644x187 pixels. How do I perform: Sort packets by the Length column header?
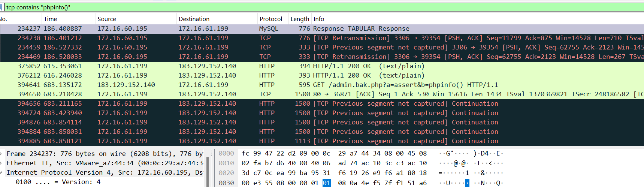pyautogui.click(x=300, y=19)
